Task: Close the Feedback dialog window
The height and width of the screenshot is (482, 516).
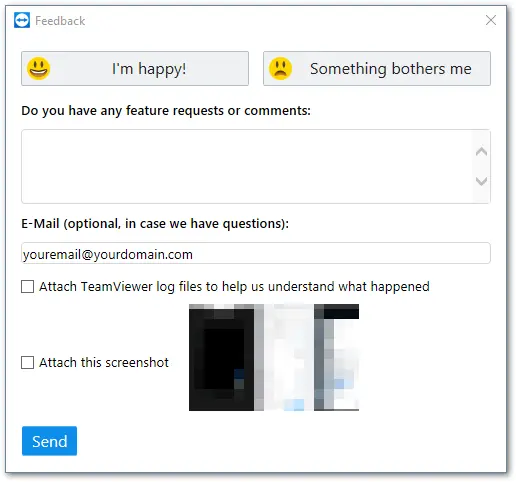Action: tap(491, 20)
